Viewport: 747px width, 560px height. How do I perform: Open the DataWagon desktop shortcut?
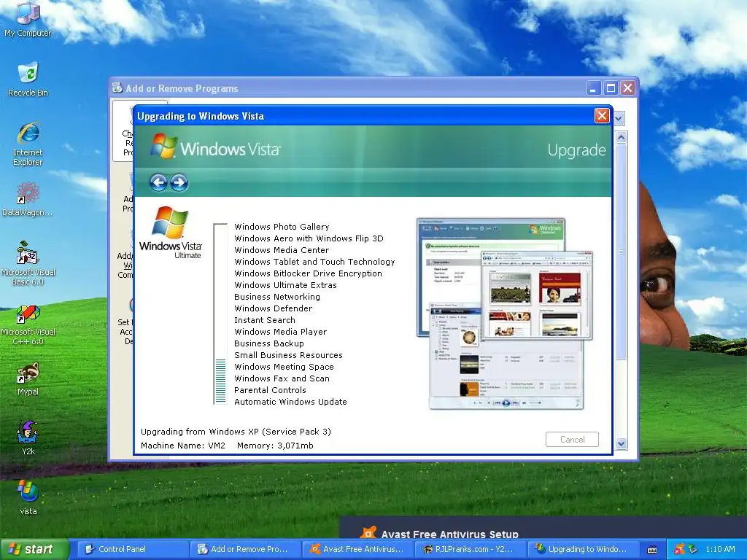click(x=28, y=199)
